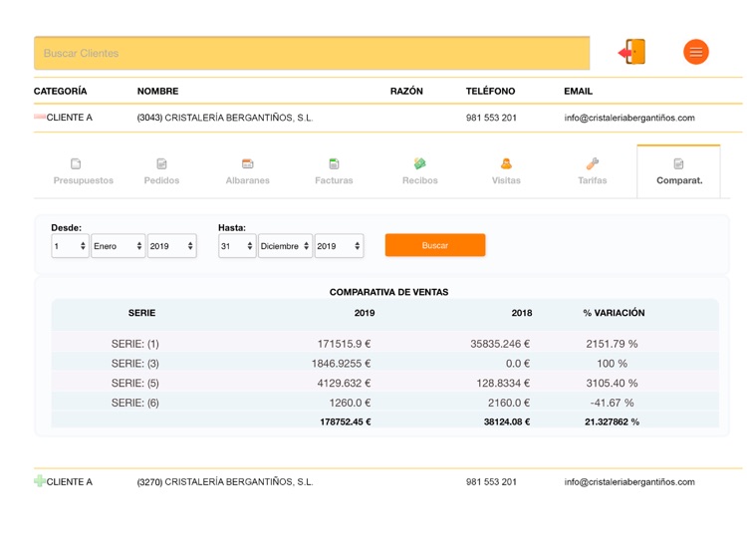
Task: Click the 2018 column header
Action: [x=522, y=313]
